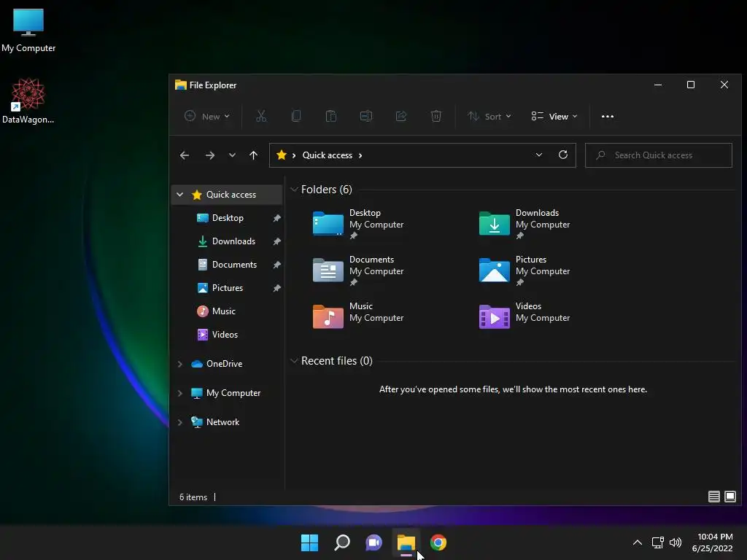Select the Downloads folder icon in Folders
This screenshot has width=747, height=560.
tap(494, 223)
